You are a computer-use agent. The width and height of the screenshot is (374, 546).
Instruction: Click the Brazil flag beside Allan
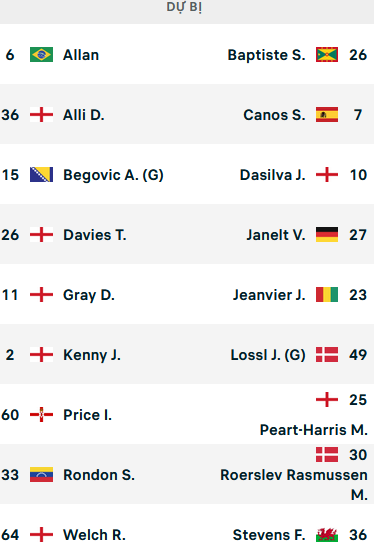[41, 55]
